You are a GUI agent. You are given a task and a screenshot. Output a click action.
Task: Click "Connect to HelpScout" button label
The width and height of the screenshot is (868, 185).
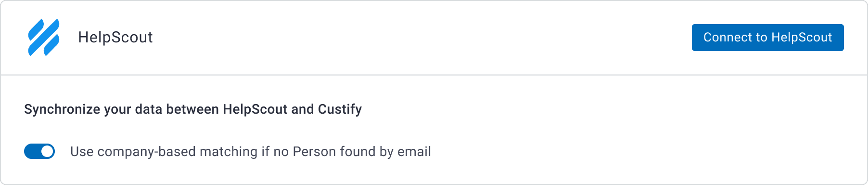pyautogui.click(x=767, y=38)
